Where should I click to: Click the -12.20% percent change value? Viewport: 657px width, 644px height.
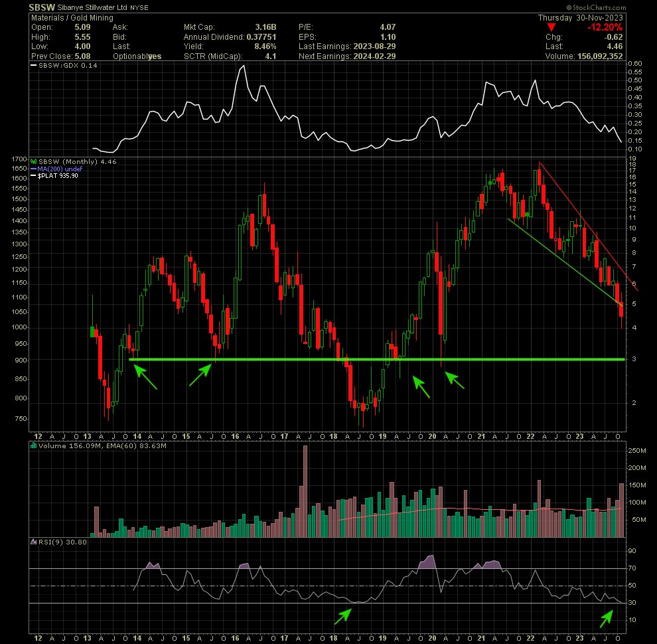coord(605,27)
